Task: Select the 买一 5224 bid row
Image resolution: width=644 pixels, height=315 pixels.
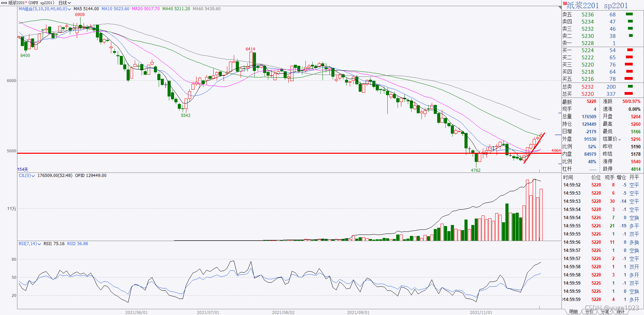Action: (x=602, y=50)
